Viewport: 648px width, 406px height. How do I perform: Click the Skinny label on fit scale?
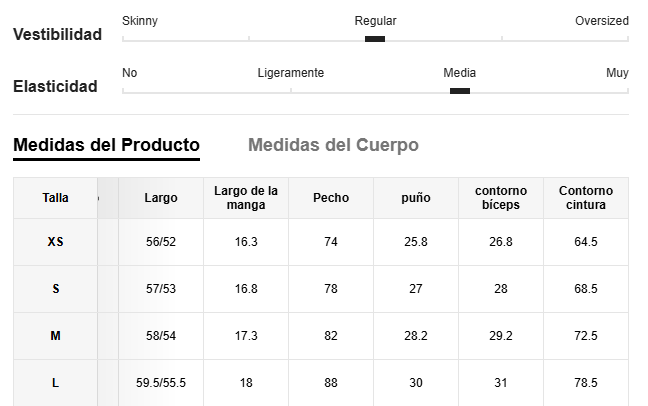(140, 21)
